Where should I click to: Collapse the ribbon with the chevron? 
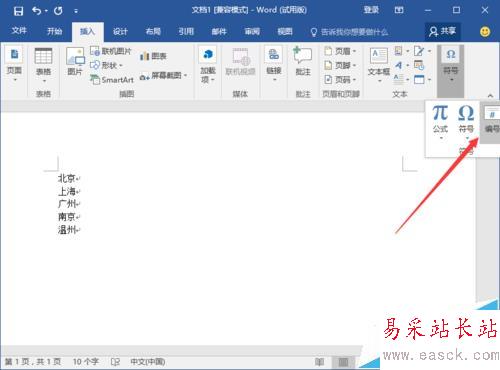coord(490,96)
